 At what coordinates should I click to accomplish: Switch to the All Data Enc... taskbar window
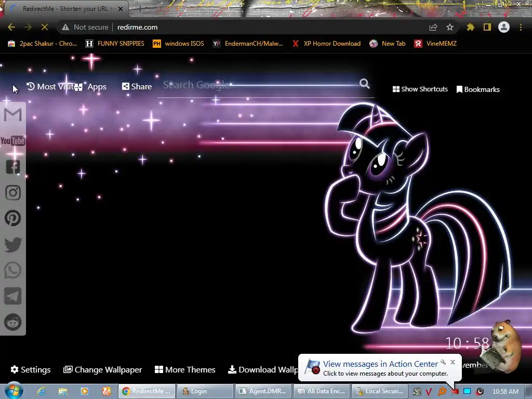pos(321,391)
